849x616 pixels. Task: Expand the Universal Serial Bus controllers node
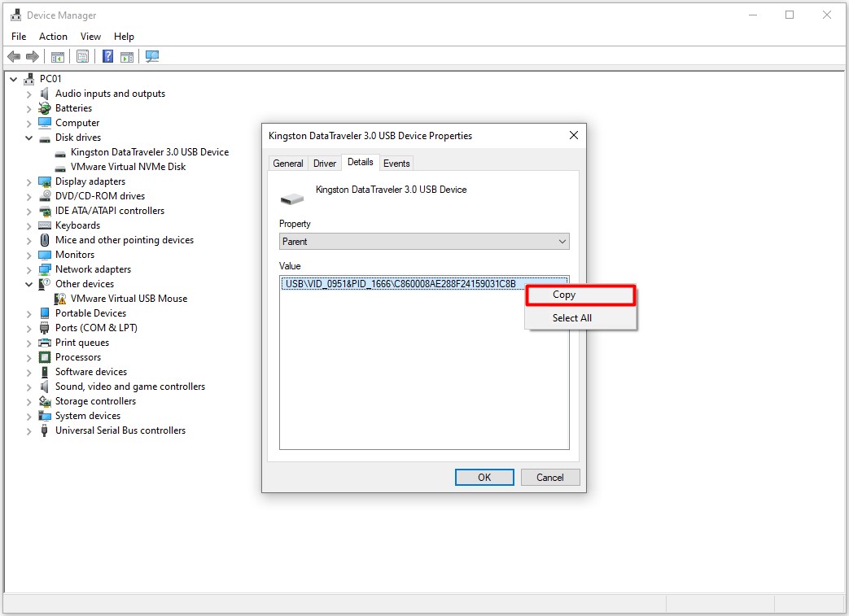point(28,431)
